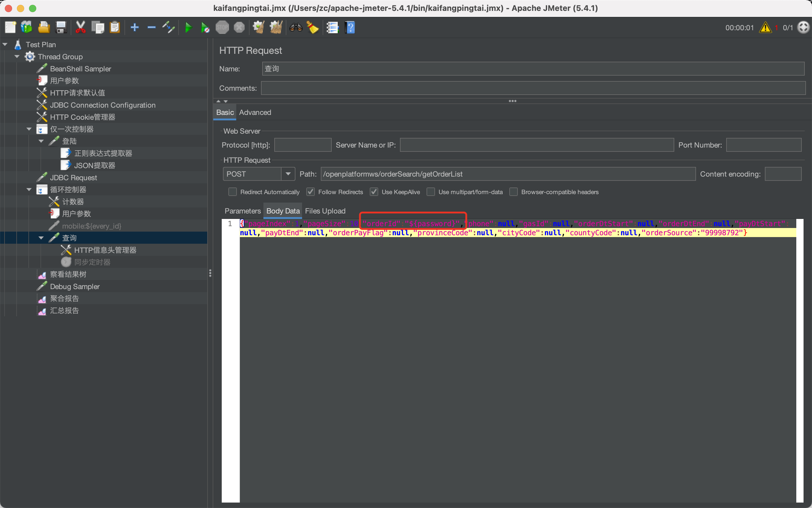Collapse the 循环控制器 node

pyautogui.click(x=29, y=190)
